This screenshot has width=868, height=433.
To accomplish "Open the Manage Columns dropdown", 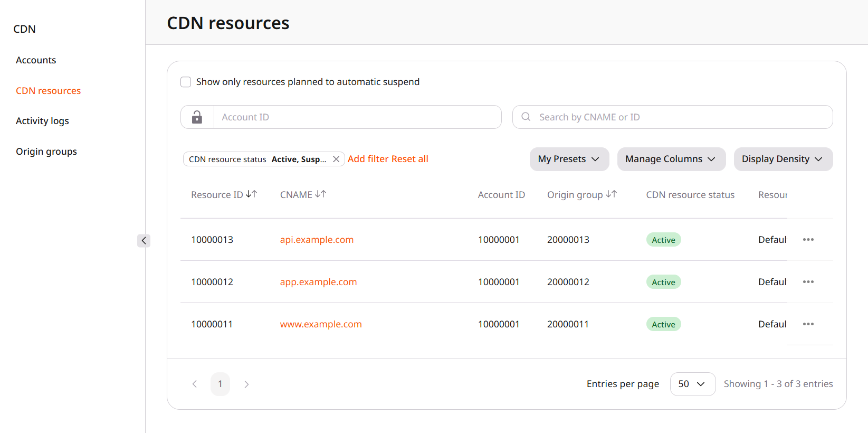I will [671, 159].
